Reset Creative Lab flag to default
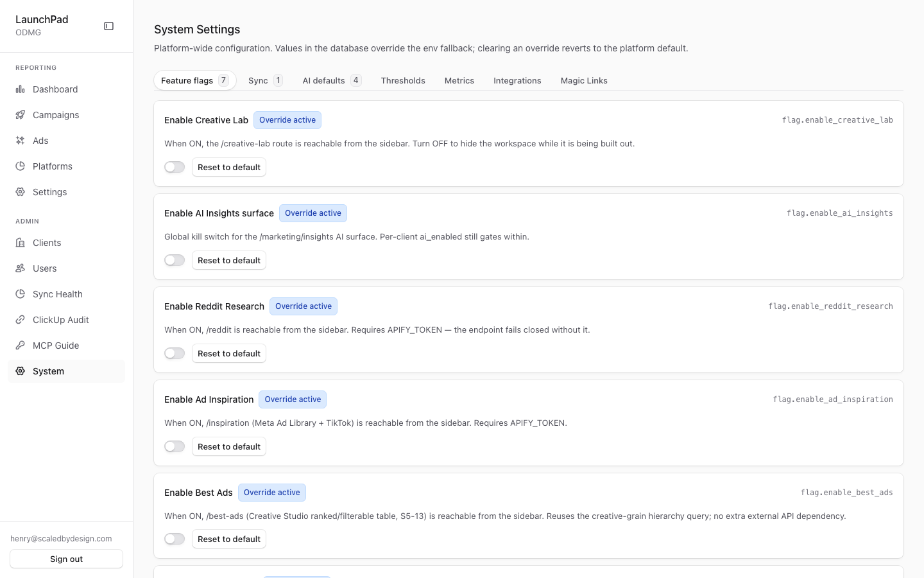This screenshot has width=924, height=578. click(x=229, y=167)
